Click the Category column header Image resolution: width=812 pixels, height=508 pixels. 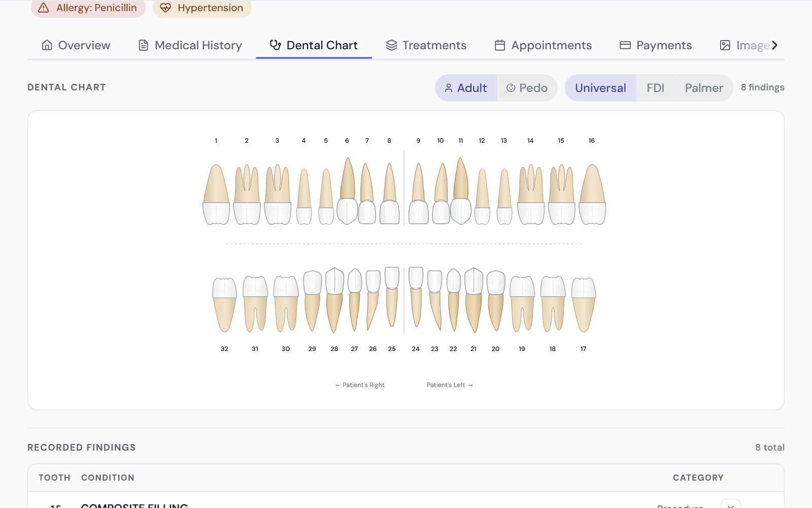click(698, 478)
